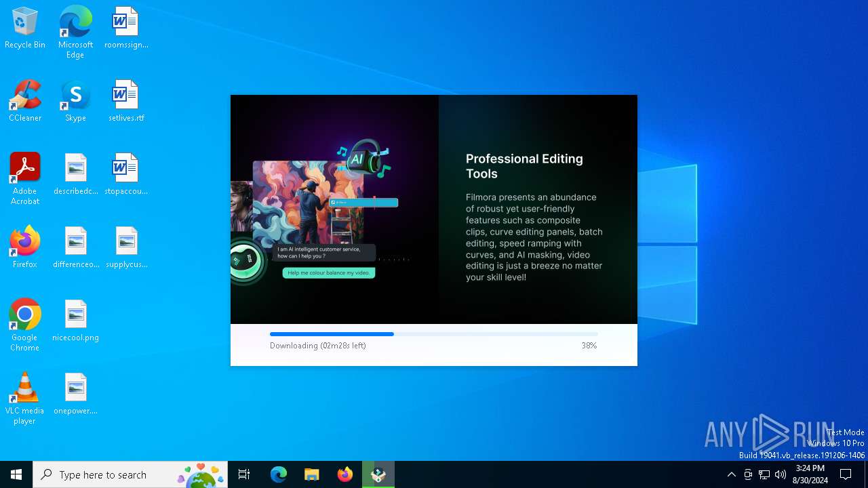Click the Professional Editing Tools heading

pos(524,166)
